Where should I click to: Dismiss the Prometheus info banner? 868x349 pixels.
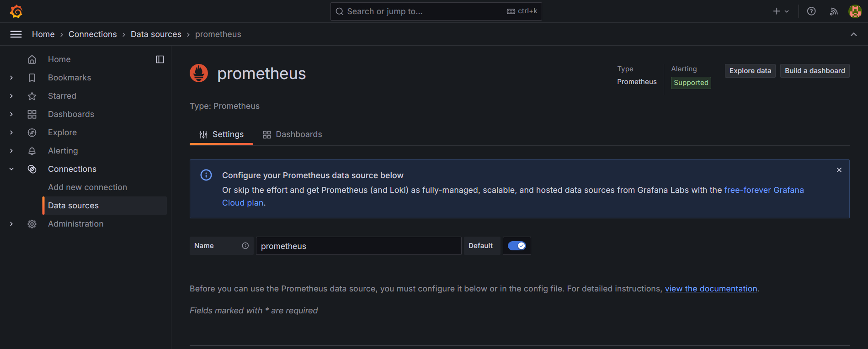point(839,170)
